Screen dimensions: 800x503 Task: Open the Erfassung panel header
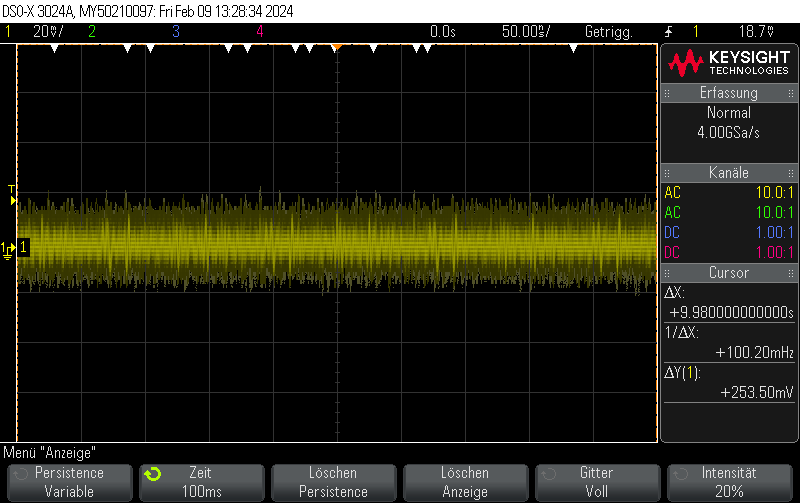click(729, 93)
